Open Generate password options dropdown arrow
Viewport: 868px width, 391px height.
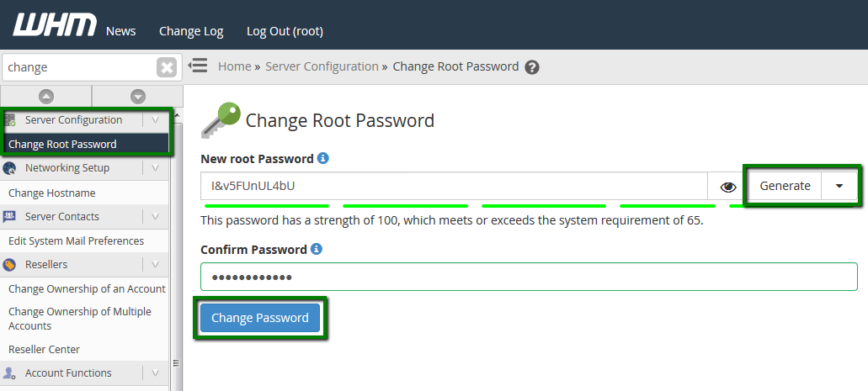(839, 186)
